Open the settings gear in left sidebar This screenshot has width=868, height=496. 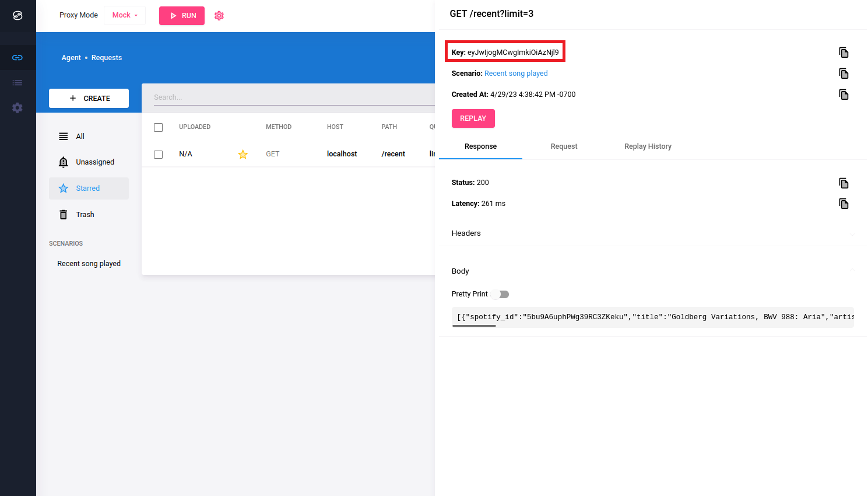click(17, 108)
